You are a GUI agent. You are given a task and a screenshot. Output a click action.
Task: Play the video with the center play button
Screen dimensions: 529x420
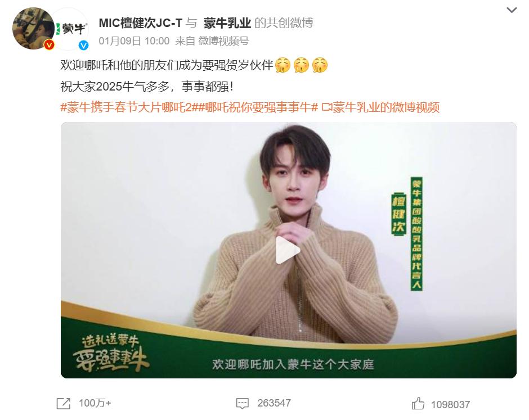click(288, 250)
